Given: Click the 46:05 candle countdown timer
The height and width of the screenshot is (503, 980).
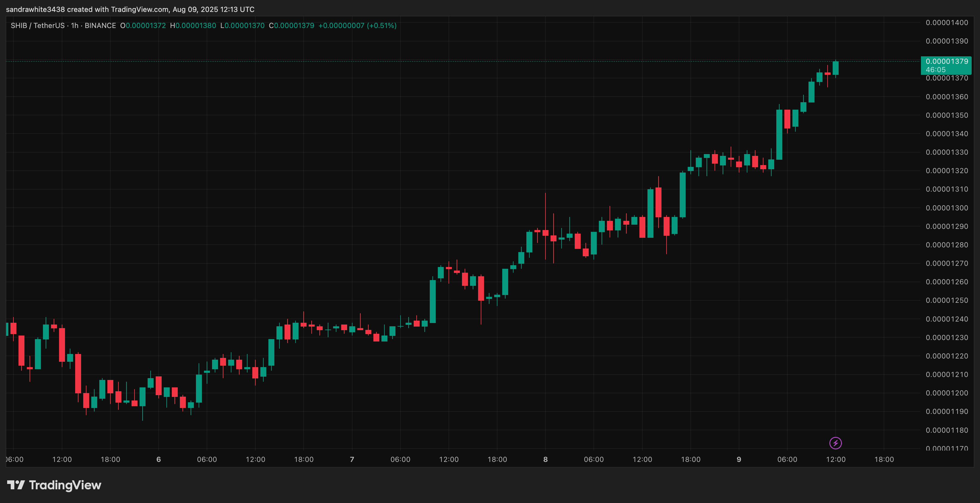Looking at the screenshot, I should point(936,69).
